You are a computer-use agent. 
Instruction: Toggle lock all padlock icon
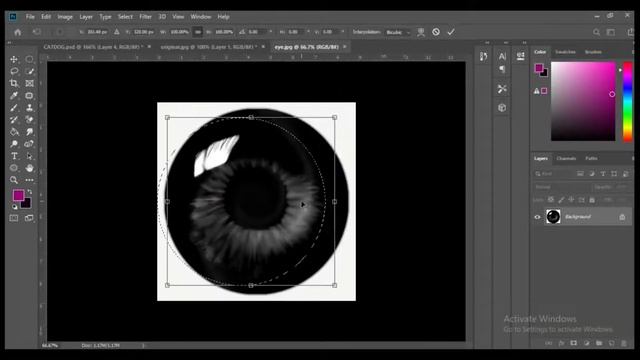pos(592,200)
